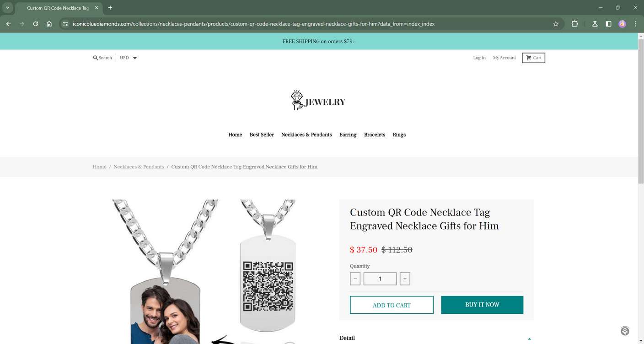This screenshot has height=344, width=644.
Task: Click the Search magnifier icon
Action: click(x=95, y=58)
